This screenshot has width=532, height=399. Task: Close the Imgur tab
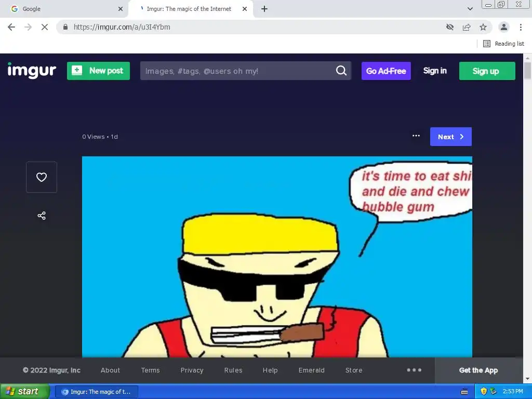[245, 9]
